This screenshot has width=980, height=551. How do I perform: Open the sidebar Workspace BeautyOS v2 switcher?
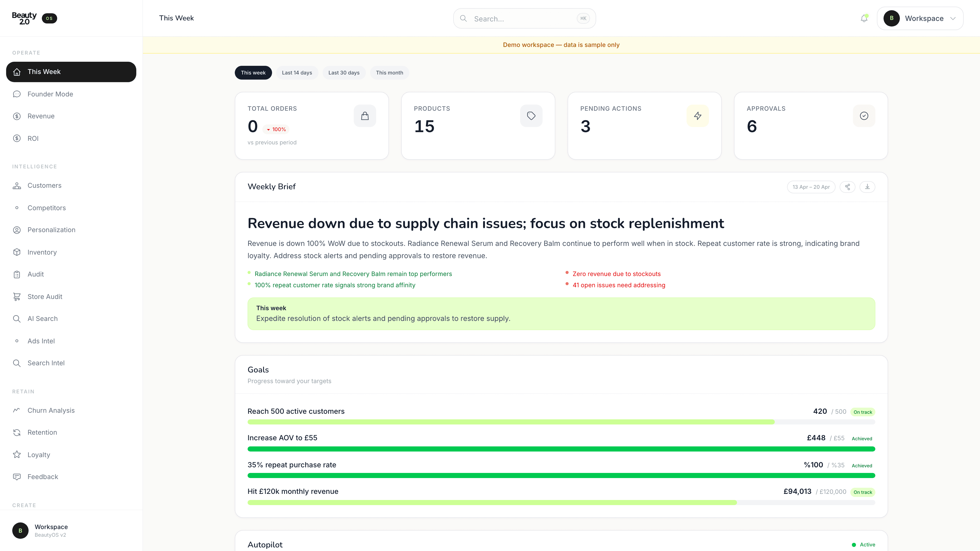71,531
